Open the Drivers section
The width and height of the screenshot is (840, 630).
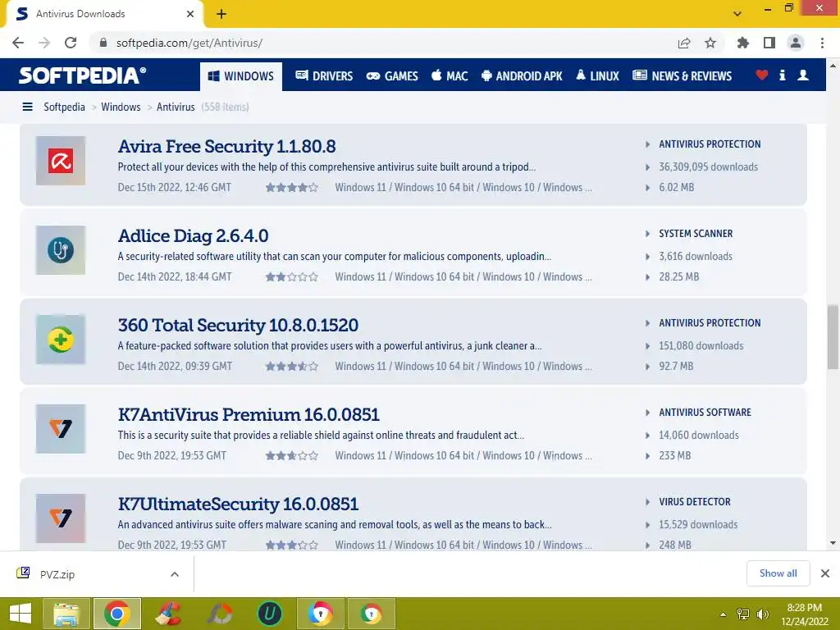coord(324,76)
